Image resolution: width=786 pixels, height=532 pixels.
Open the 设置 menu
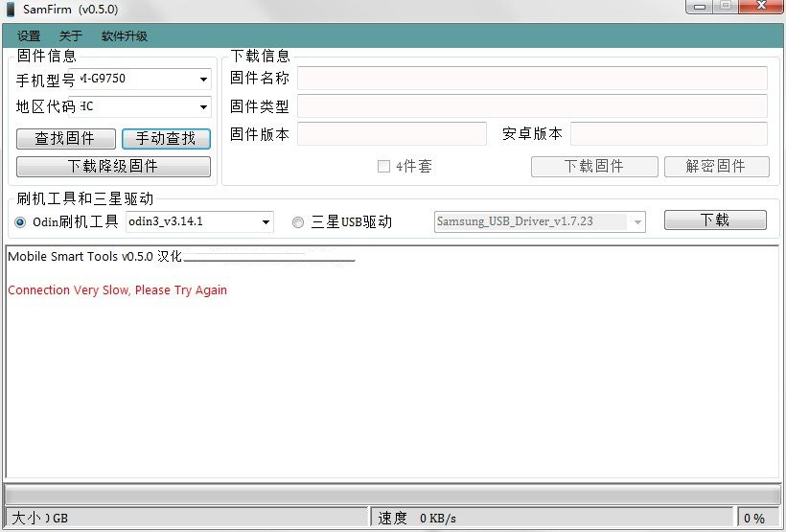tap(29, 36)
